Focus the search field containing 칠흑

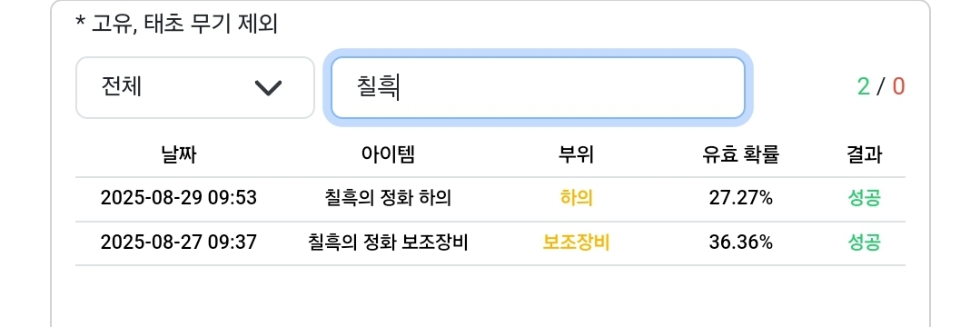[x=538, y=87]
